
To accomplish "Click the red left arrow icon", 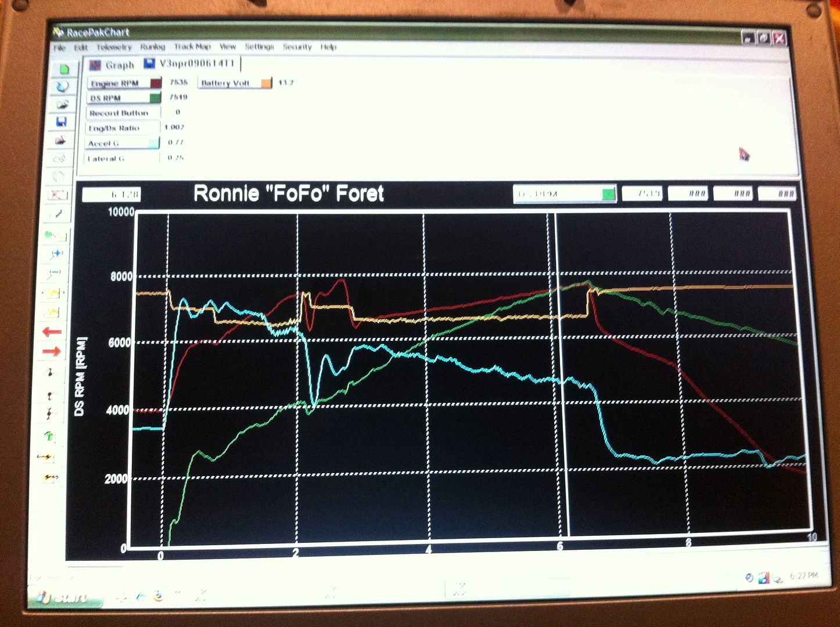I will 52,331.
